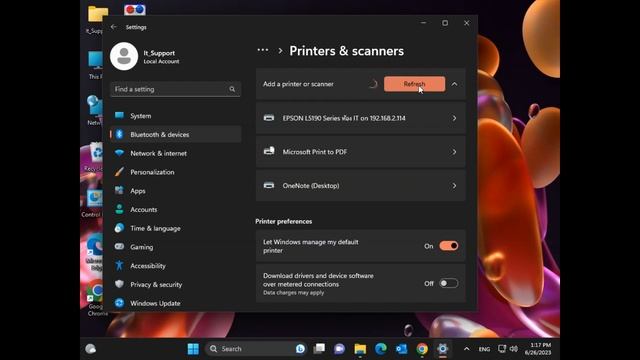Show hidden system tray icons
The image size is (640, 360).
click(x=467, y=349)
